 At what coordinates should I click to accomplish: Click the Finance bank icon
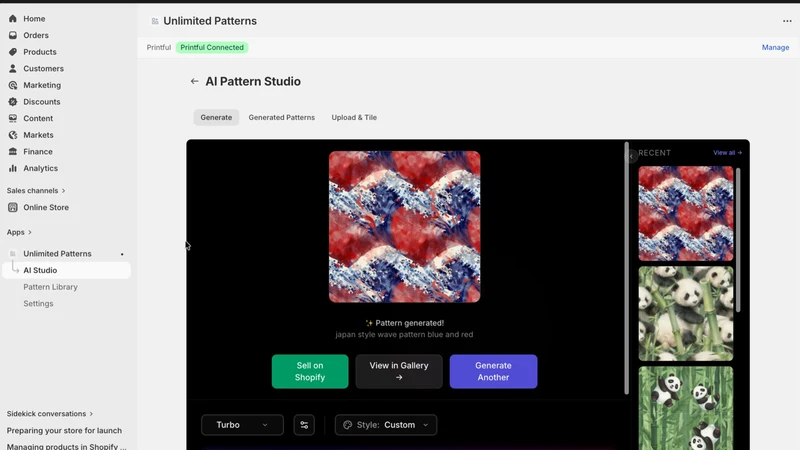click(x=13, y=152)
